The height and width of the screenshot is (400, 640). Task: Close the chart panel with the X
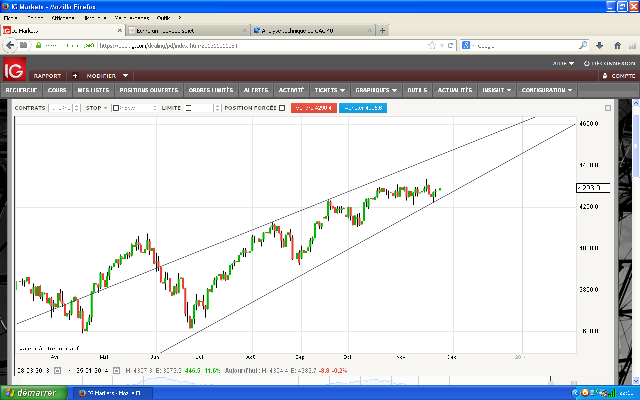608,108
